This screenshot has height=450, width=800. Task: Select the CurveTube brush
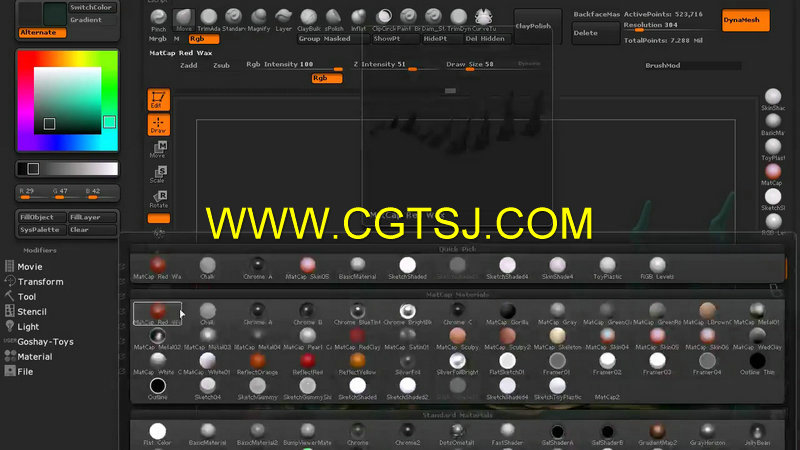484,18
